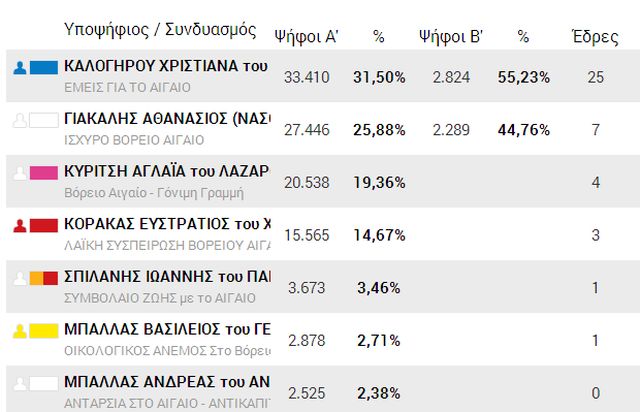
Task: Click the blue color swatch for ΕΜΕΙΣ ΓΙΑ ΤΟ ΑΙΓΑΙΟ
Action: (44, 68)
